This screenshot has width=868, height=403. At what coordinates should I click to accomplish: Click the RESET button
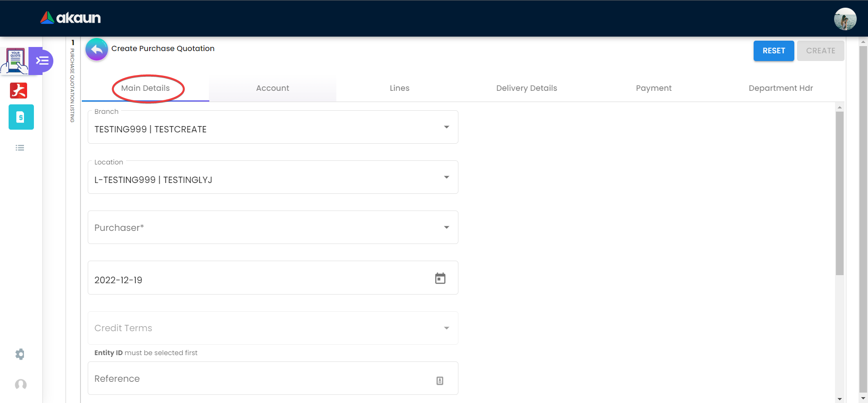pyautogui.click(x=774, y=51)
